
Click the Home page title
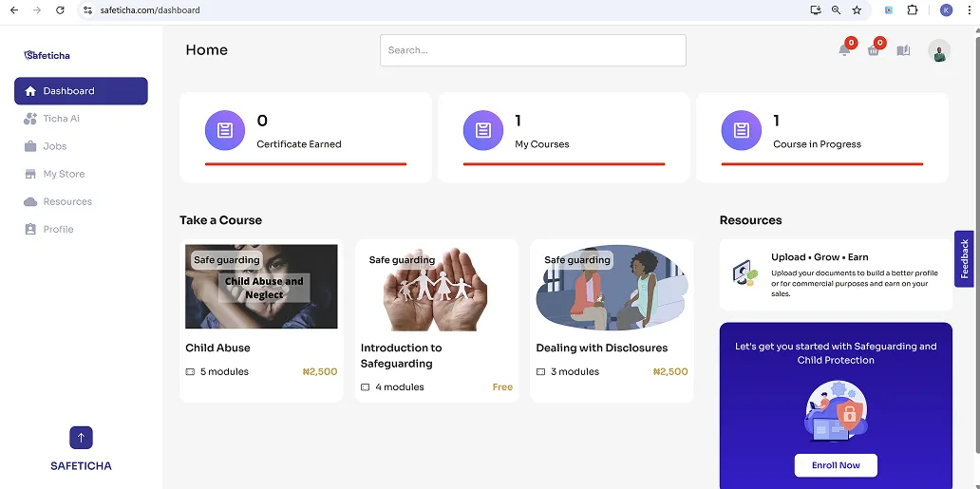pos(207,50)
